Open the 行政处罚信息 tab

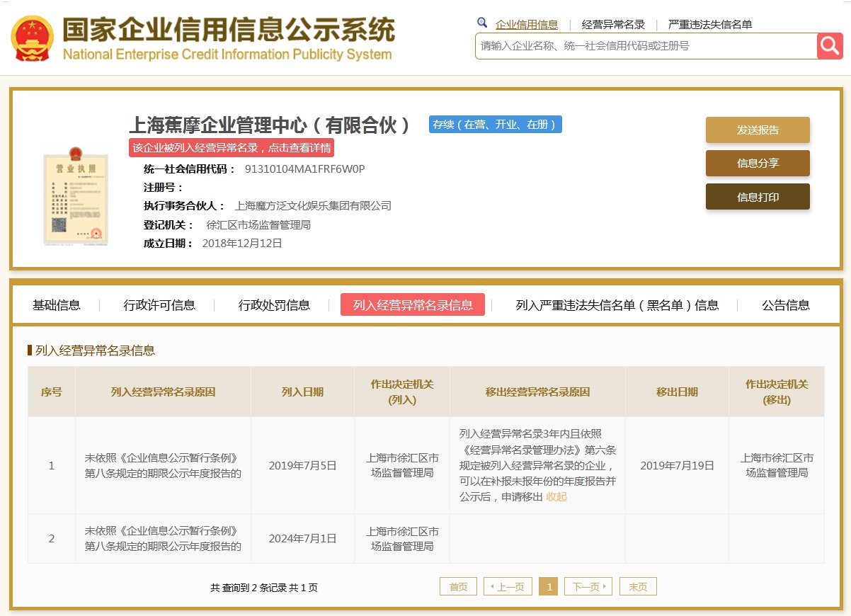pos(274,305)
